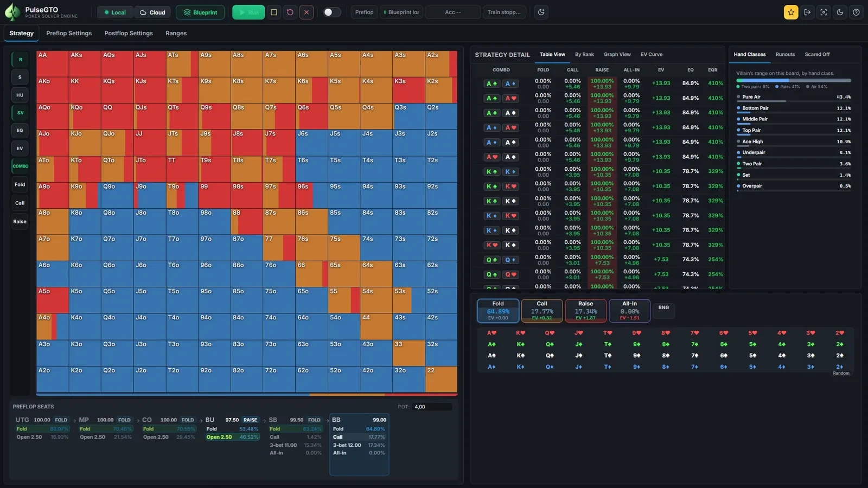This screenshot has width=868, height=488.
Task: Select the BB seat panel
Action: tap(360, 445)
